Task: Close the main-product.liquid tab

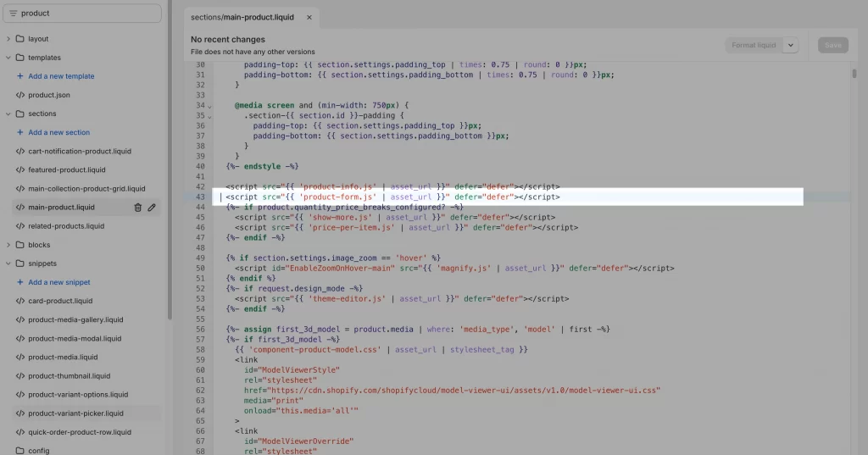Action: click(x=309, y=17)
